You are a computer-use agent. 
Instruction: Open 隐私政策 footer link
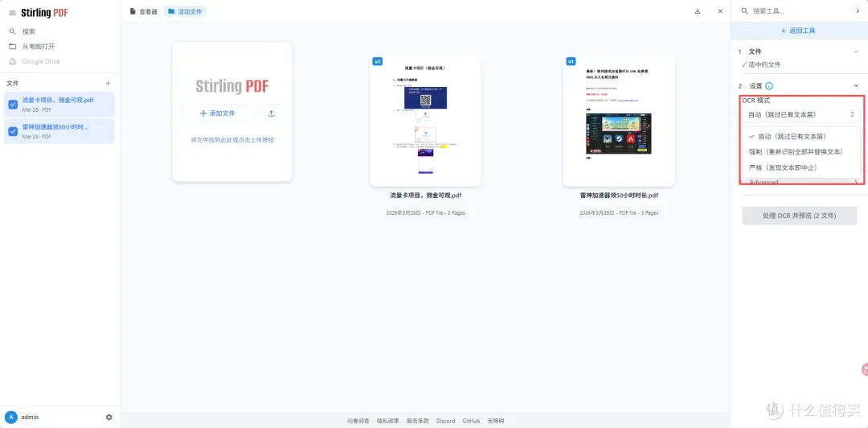coord(388,422)
